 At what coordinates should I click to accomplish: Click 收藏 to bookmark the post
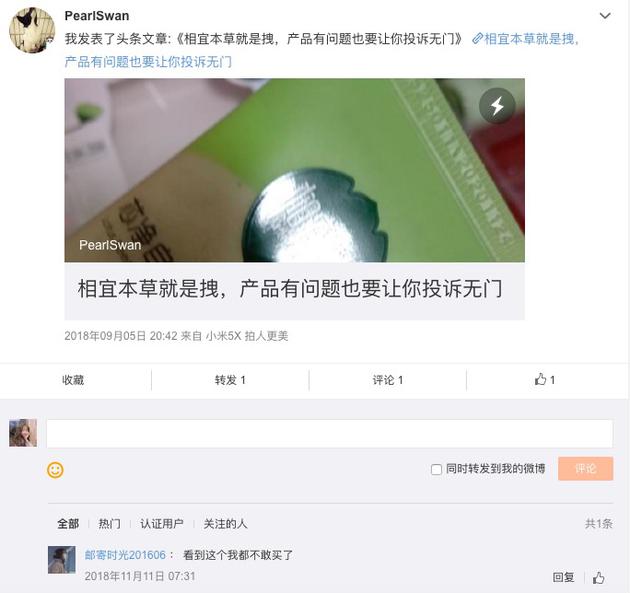point(73,380)
